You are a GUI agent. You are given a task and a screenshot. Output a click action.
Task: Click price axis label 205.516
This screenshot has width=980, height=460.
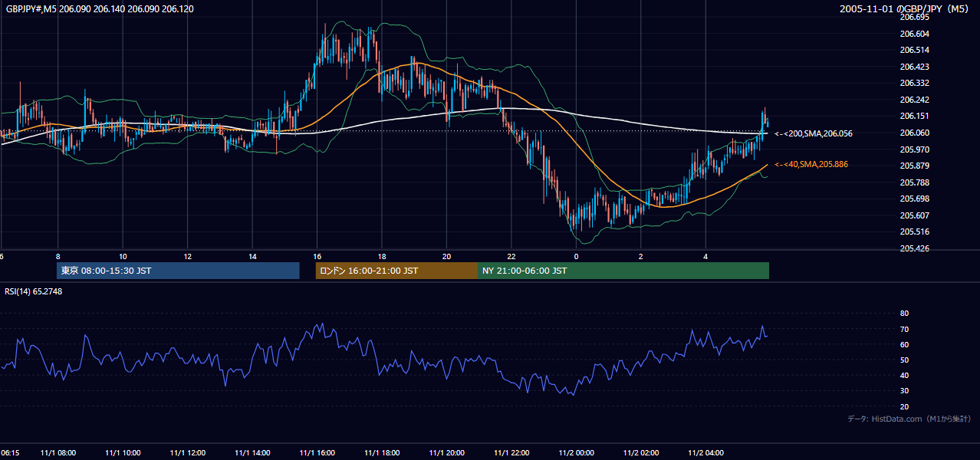click(914, 232)
